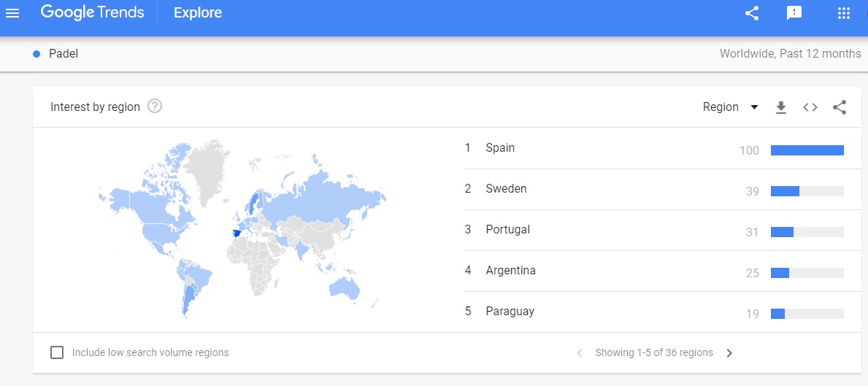Open the send feedback icon
This screenshot has height=386, width=868.
794,12
